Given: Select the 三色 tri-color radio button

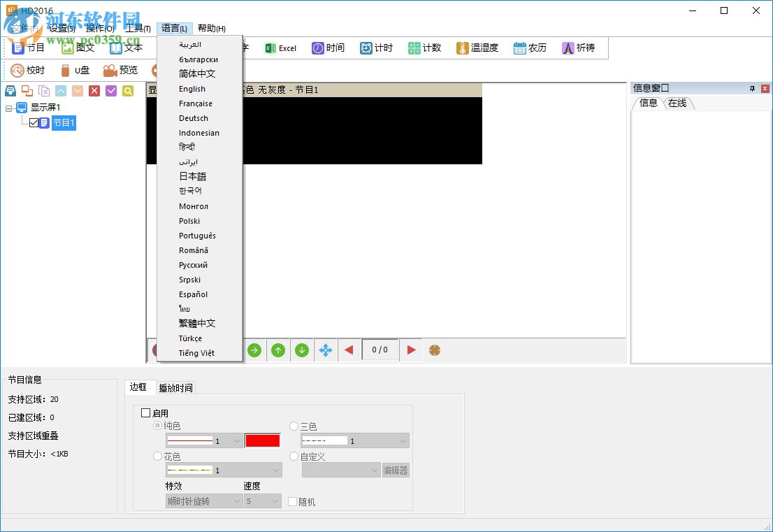Looking at the screenshot, I should (x=294, y=426).
